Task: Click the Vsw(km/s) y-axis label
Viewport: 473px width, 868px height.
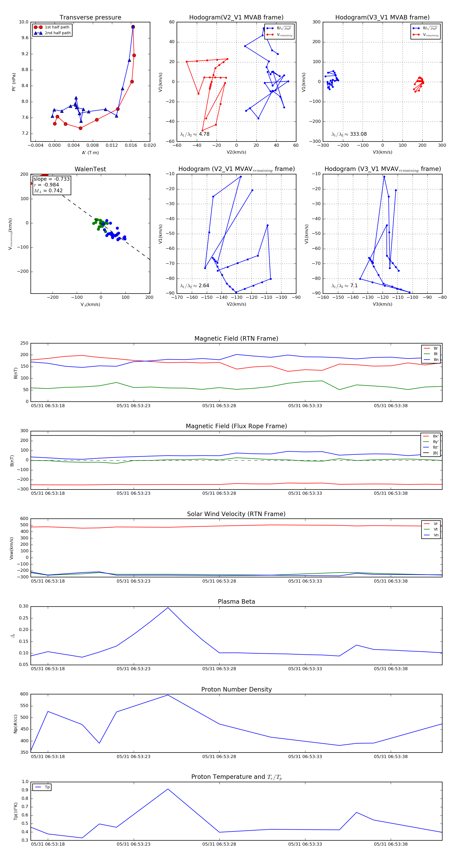Action: point(12,548)
